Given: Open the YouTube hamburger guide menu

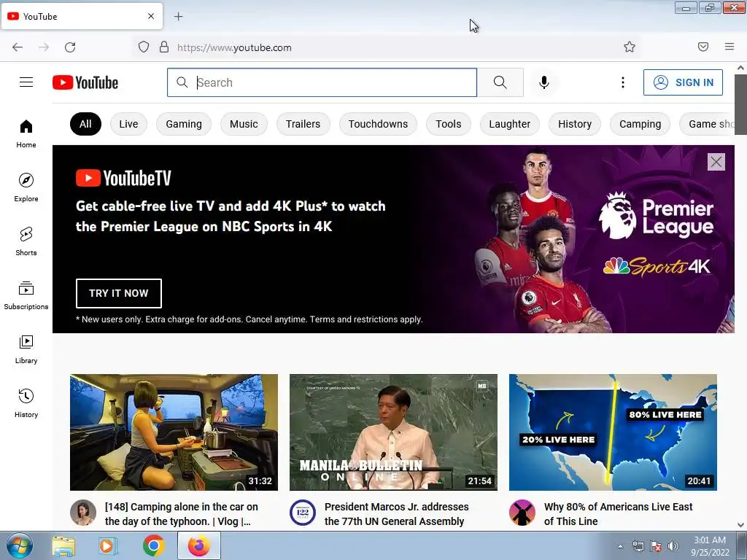Looking at the screenshot, I should (26, 82).
